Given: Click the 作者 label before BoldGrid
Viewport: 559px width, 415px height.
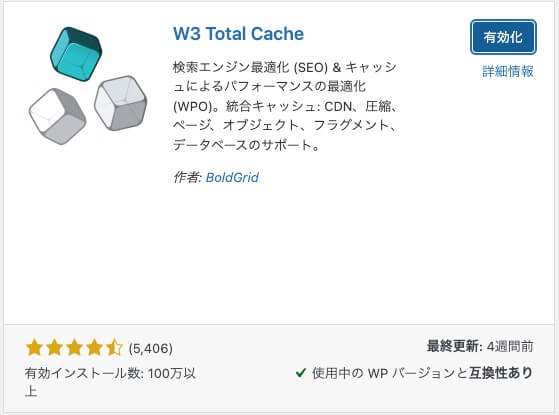Looking at the screenshot, I should point(188,177).
